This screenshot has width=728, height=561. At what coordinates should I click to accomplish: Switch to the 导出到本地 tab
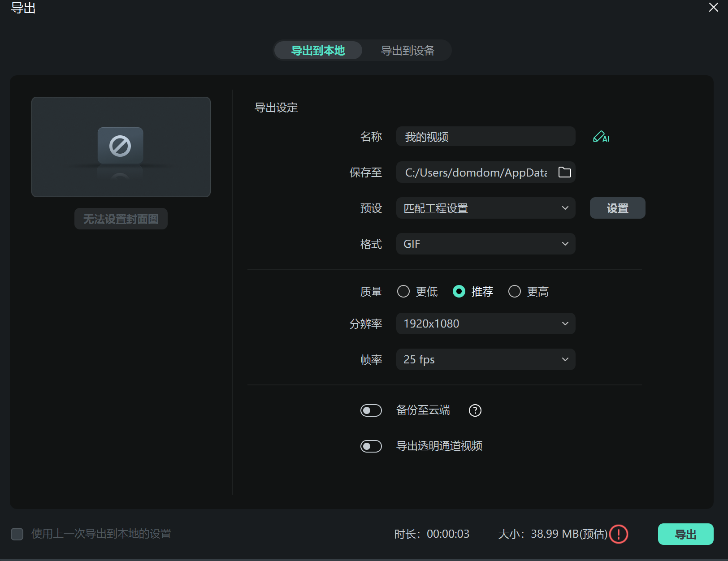tap(318, 51)
